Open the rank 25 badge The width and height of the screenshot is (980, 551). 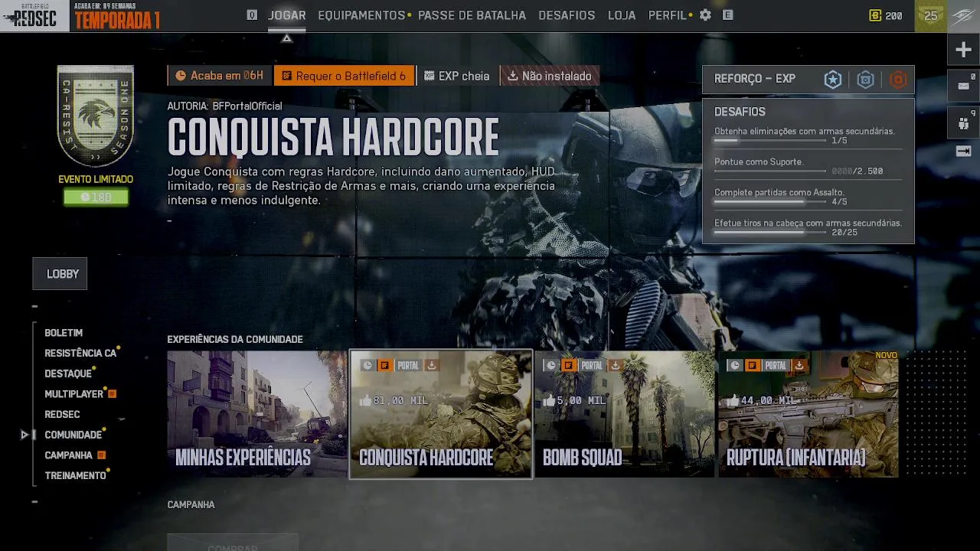pyautogui.click(x=931, y=16)
